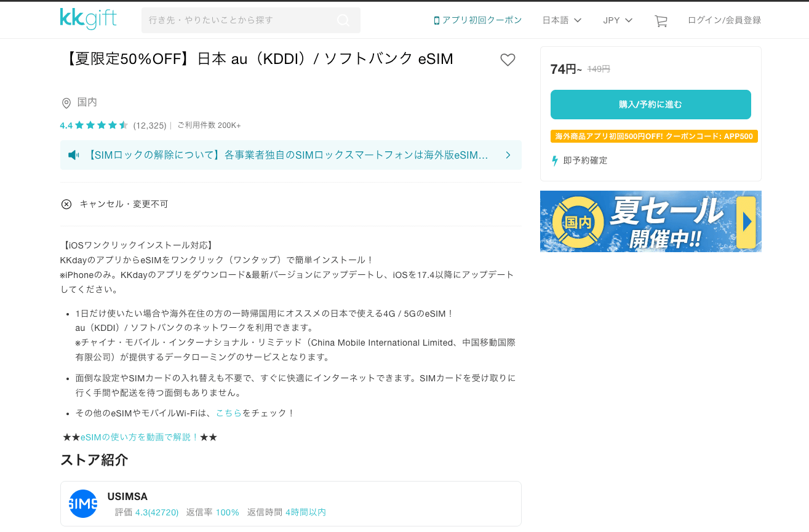Screen dimensions: 809x532
Task: Click the 4.4 rating score
Action: pyautogui.click(x=66, y=125)
